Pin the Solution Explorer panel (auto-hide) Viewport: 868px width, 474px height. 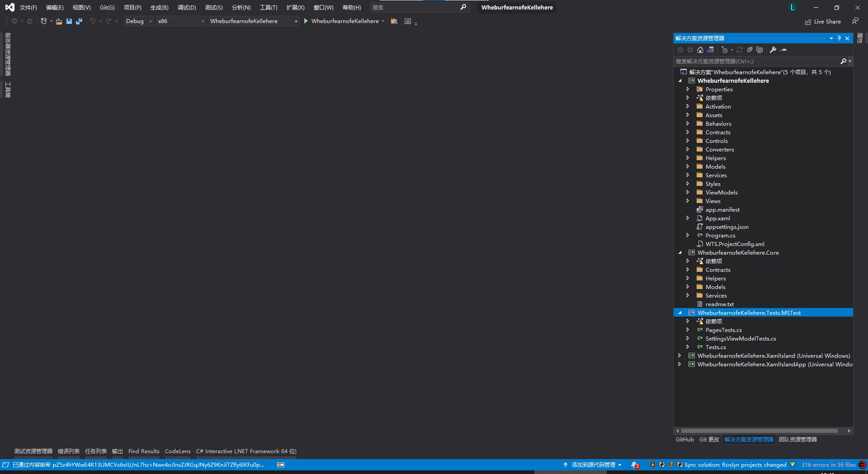(x=839, y=38)
